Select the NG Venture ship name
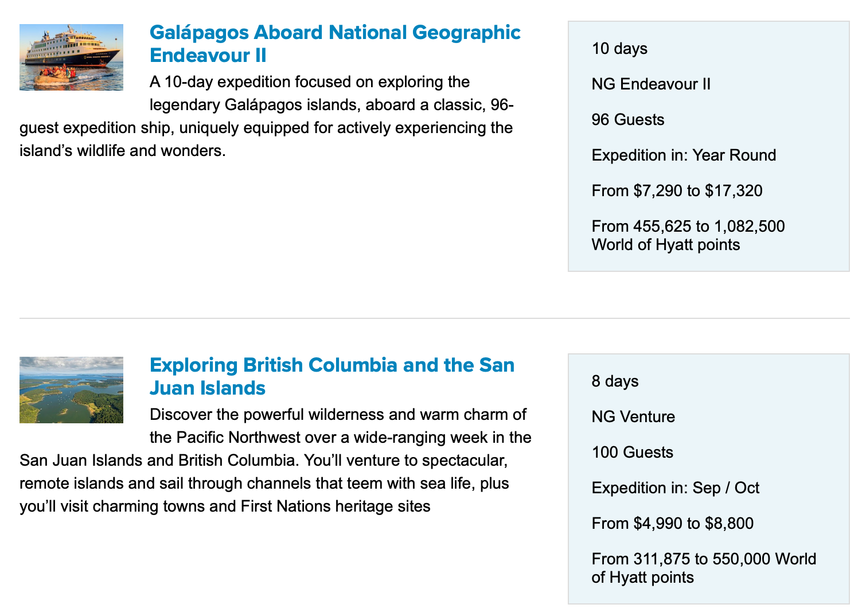 [633, 417]
